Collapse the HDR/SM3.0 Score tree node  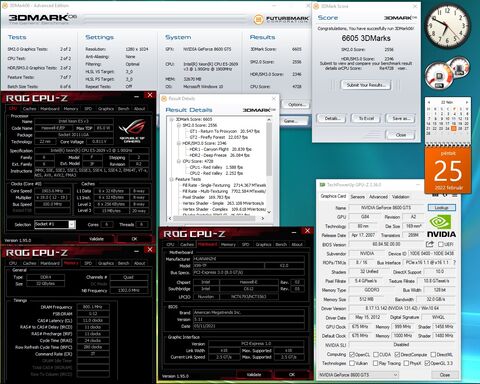point(179,143)
